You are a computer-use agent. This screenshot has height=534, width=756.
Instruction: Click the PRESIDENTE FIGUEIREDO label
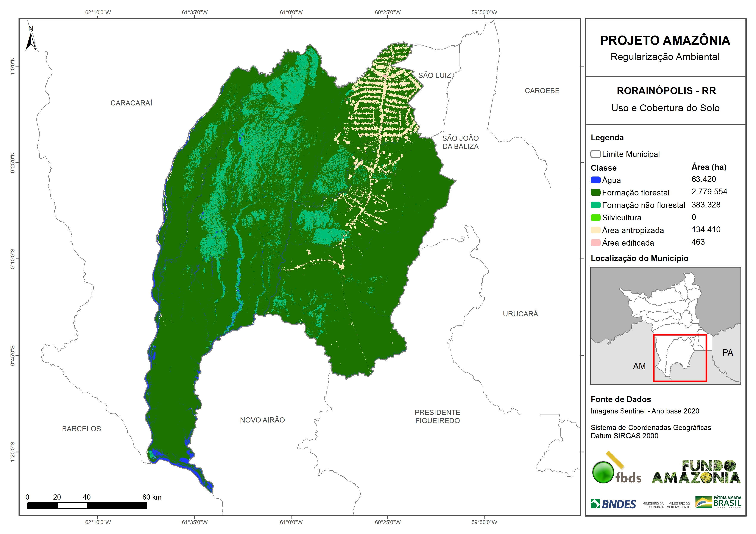[437, 416]
